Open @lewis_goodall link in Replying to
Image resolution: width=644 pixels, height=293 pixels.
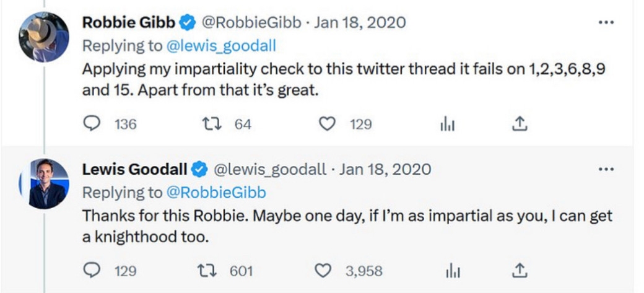(x=221, y=45)
